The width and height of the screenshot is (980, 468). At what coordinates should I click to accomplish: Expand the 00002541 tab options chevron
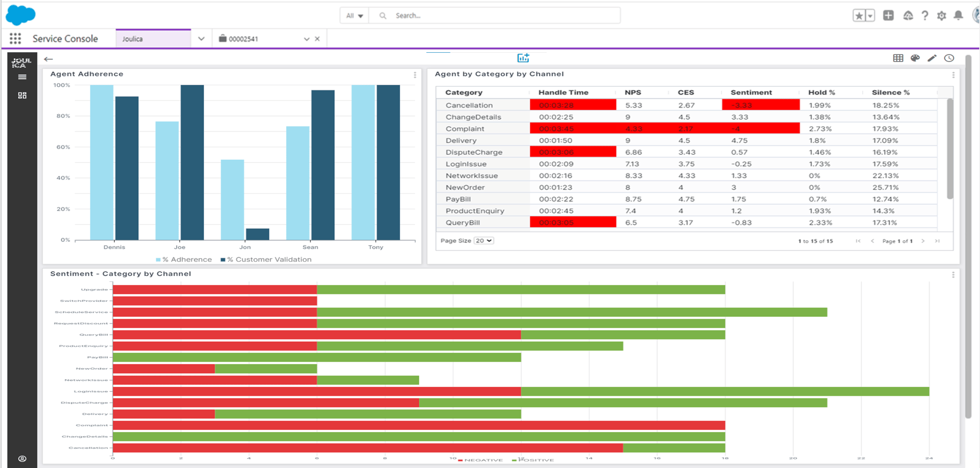click(306, 39)
